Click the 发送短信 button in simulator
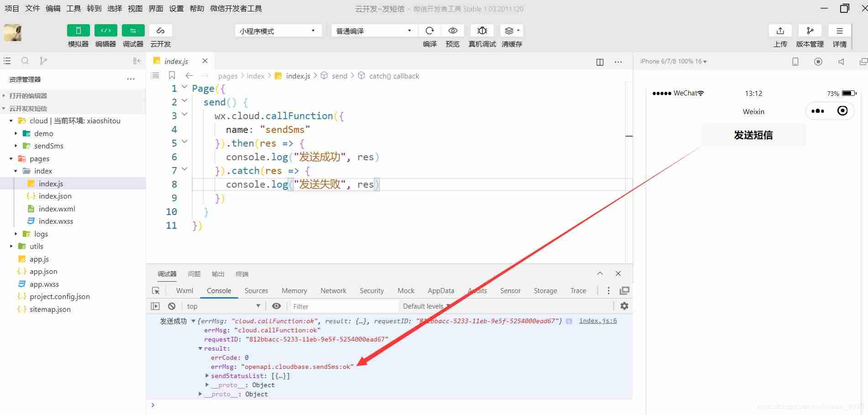Screen dimensions: 868x415 [753, 135]
